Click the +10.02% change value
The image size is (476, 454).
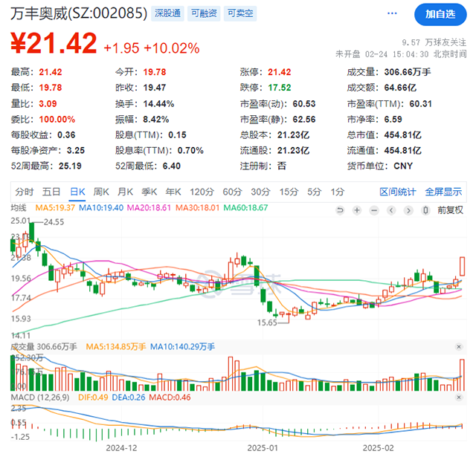(x=172, y=48)
